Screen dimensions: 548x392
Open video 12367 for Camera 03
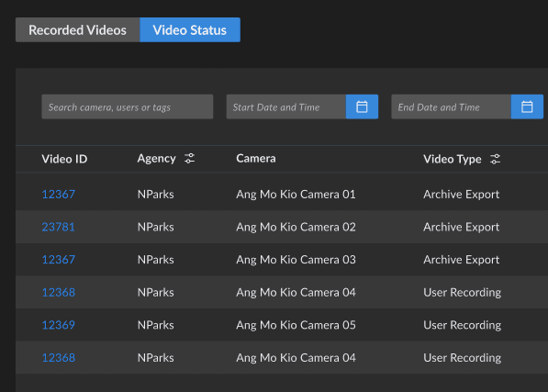coord(59,260)
